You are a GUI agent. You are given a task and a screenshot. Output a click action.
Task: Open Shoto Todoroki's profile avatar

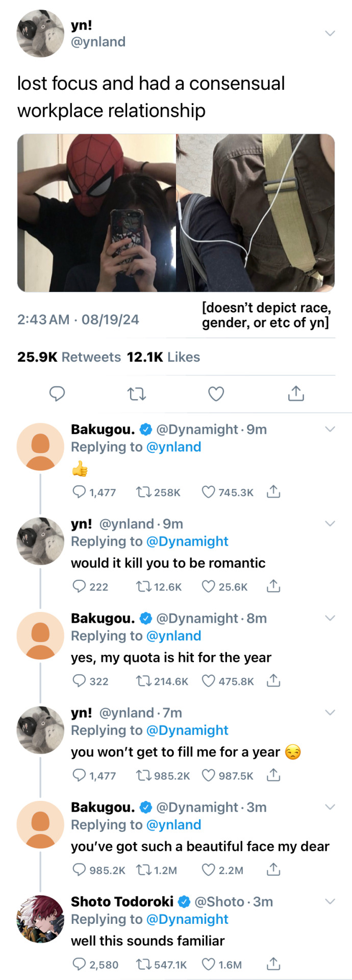[40, 919]
